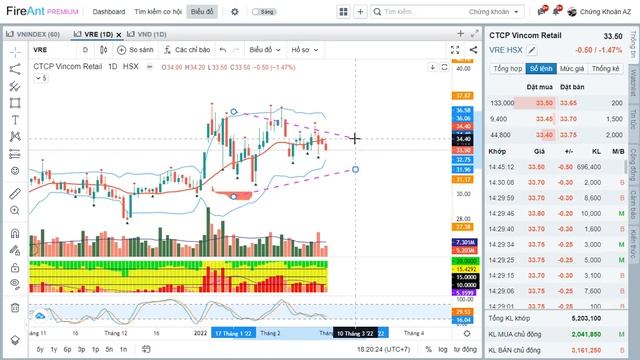Switch to VND (1D) chart tab
Image resolution: width=640 pixels, height=360 pixels.
(147, 34)
